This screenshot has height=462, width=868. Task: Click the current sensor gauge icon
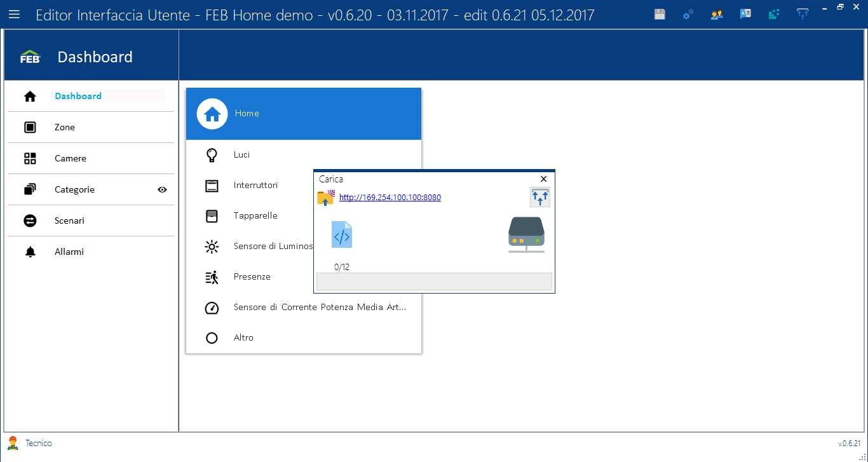tap(212, 308)
